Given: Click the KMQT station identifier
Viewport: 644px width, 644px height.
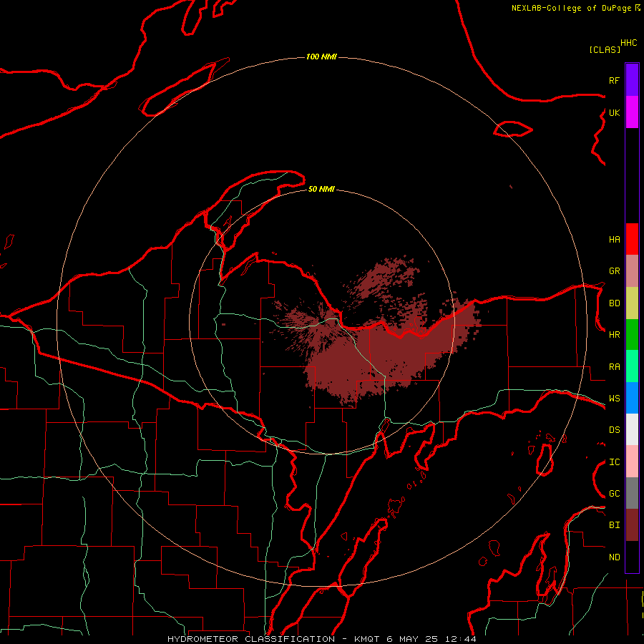Looking at the screenshot, I should click(x=367, y=639).
